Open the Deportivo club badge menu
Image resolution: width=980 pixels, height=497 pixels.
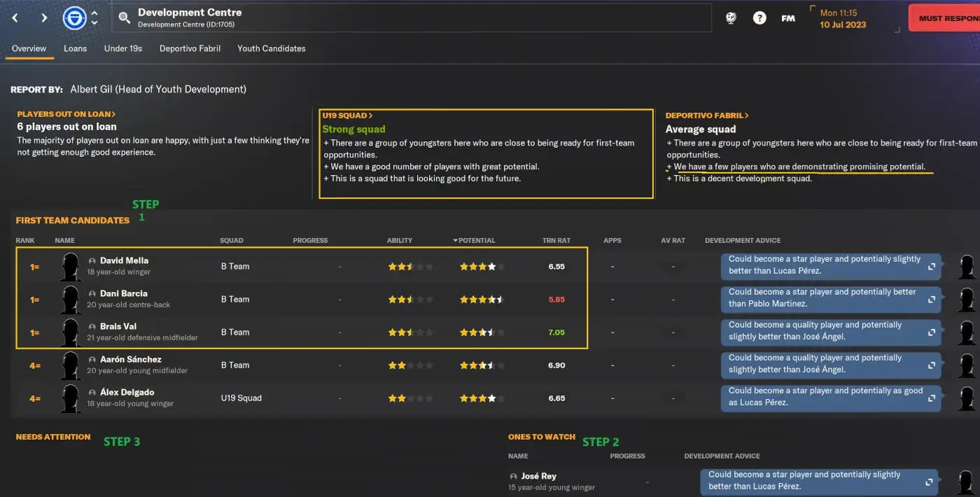pos(74,18)
